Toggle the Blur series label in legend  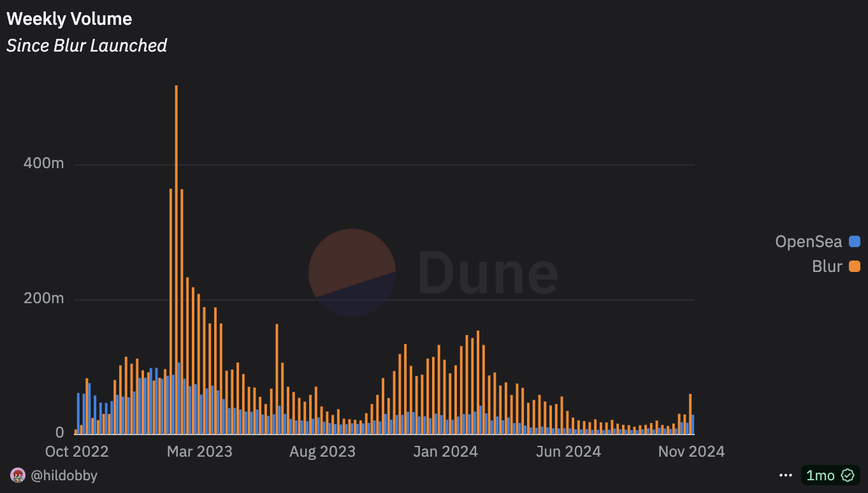pos(827,267)
